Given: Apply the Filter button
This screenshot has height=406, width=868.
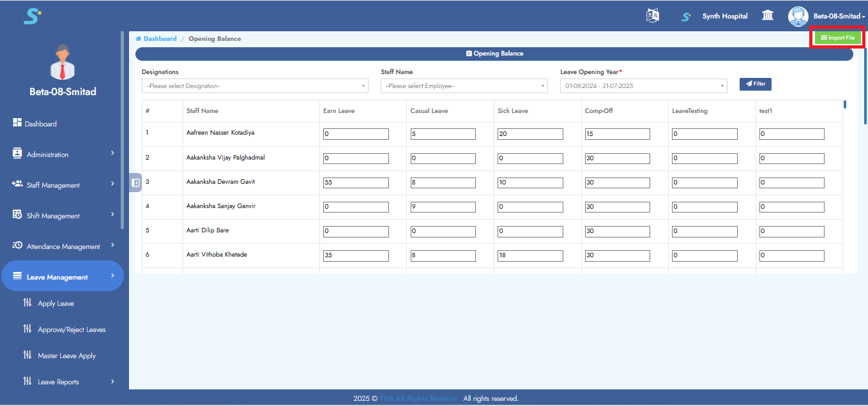Looking at the screenshot, I should [x=755, y=84].
